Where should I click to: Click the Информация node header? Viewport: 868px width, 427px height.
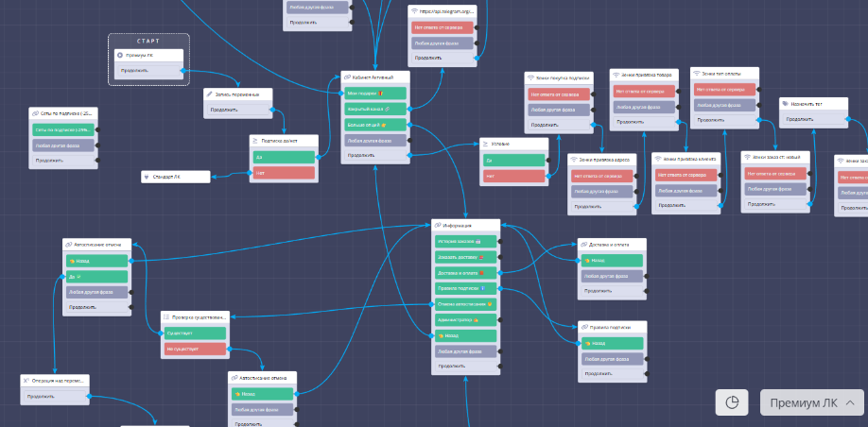click(466, 225)
